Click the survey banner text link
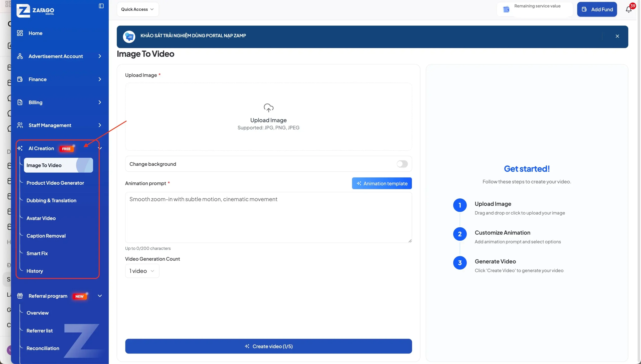Viewport: 641px width, 364px height. pyautogui.click(x=193, y=36)
